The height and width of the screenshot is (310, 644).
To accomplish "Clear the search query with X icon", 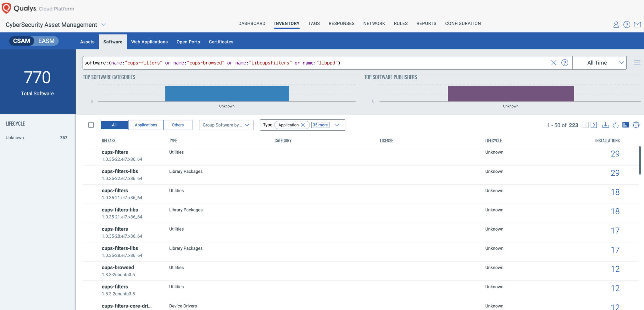I will pos(554,63).
